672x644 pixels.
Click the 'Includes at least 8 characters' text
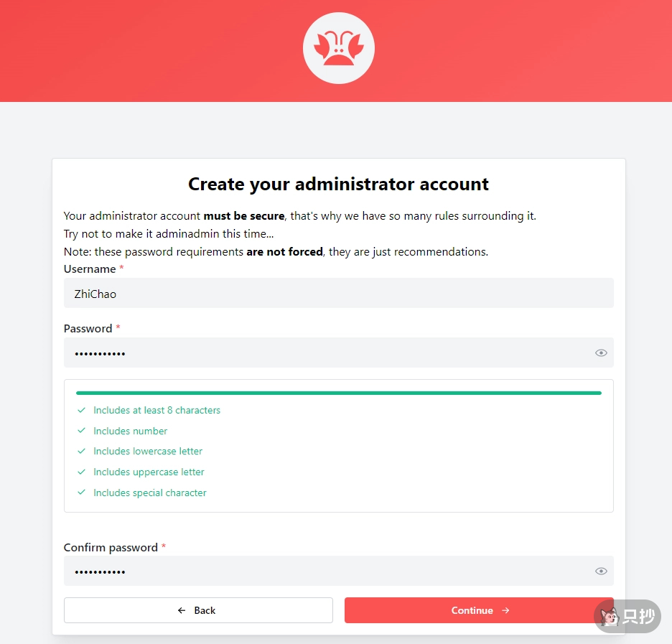pos(157,411)
